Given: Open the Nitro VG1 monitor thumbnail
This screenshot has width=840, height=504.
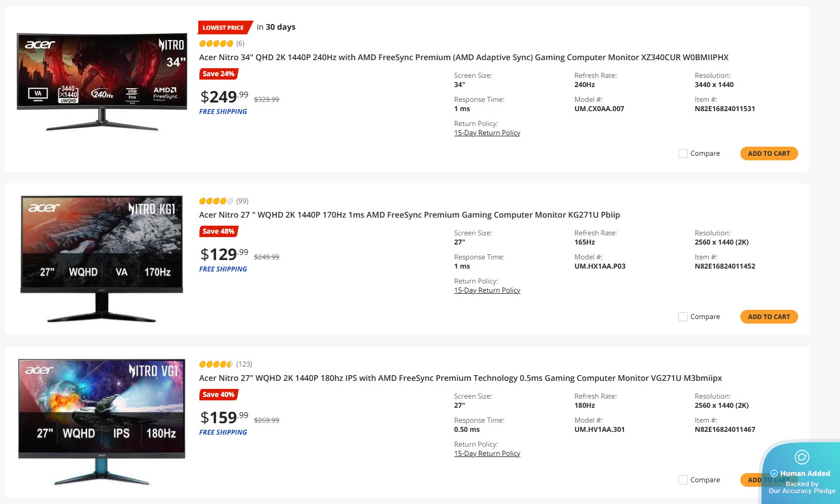Looking at the screenshot, I should [102, 422].
